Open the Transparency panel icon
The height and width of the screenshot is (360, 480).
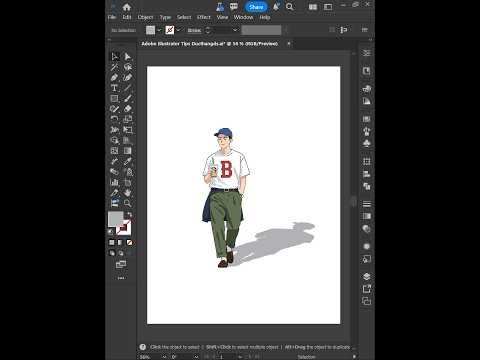click(367, 228)
